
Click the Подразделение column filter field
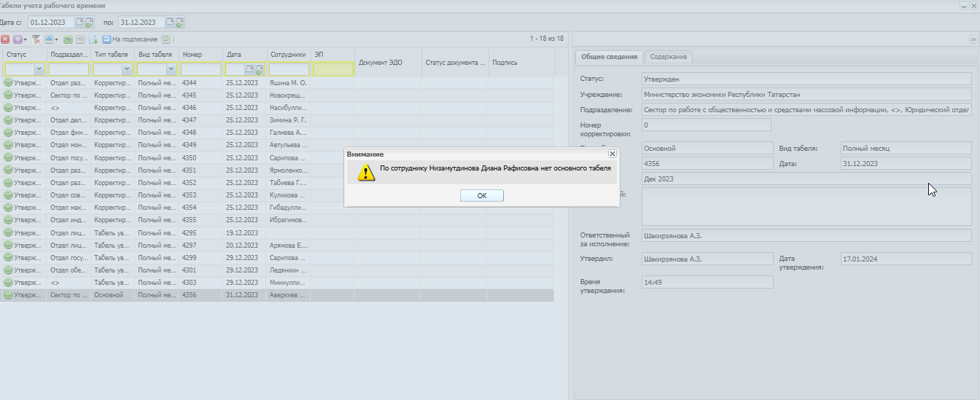[69, 69]
